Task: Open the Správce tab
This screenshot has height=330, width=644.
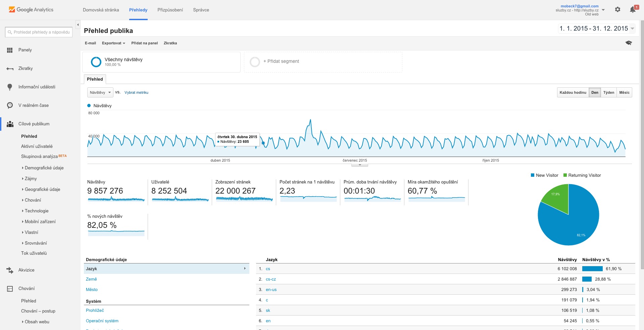Action: 201,10
